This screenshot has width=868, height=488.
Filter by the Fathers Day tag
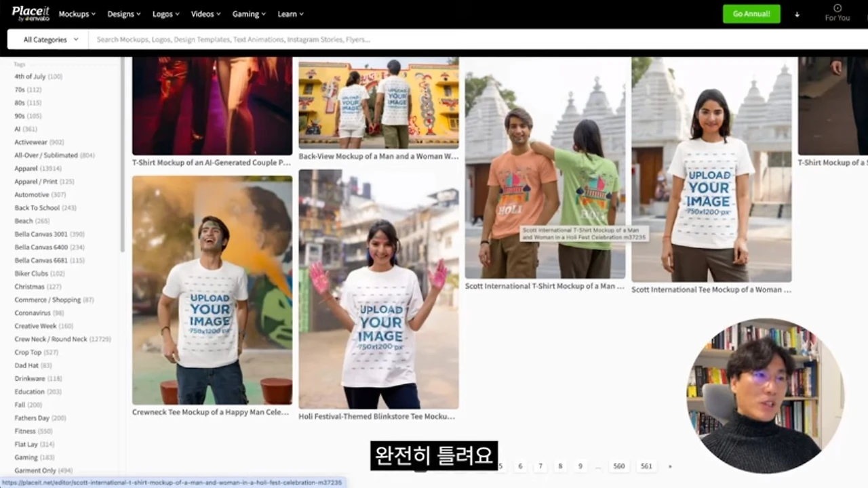(x=41, y=418)
